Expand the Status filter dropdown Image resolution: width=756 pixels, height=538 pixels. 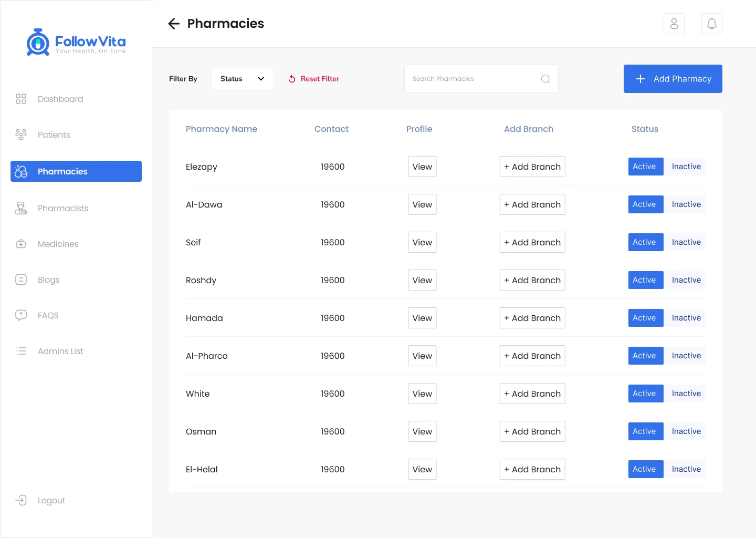pyautogui.click(x=242, y=79)
